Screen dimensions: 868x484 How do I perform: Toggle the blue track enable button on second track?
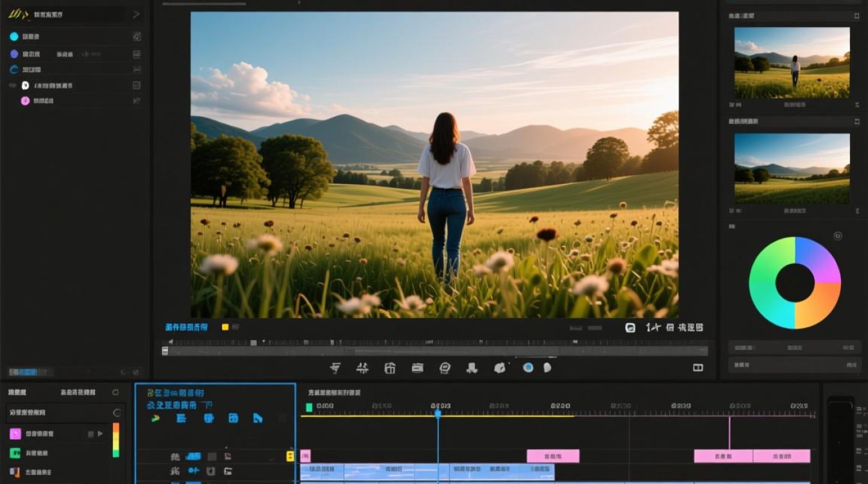click(x=193, y=471)
